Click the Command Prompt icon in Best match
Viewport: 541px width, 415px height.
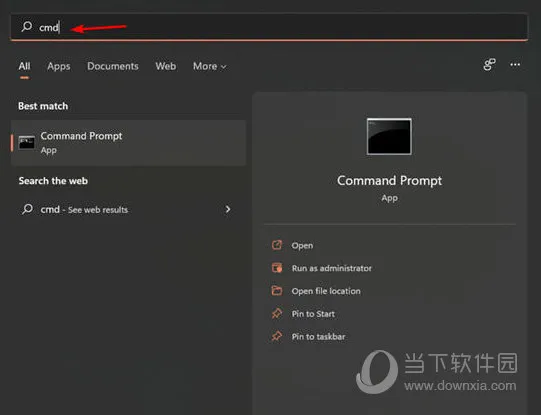tap(27, 143)
